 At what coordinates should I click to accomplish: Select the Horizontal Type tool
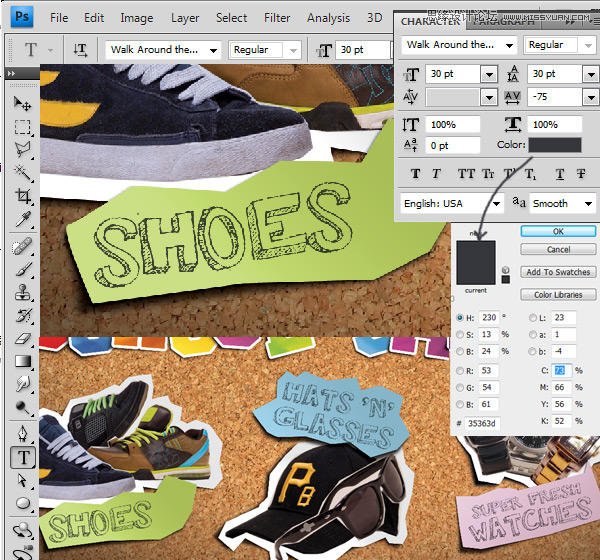(23, 458)
